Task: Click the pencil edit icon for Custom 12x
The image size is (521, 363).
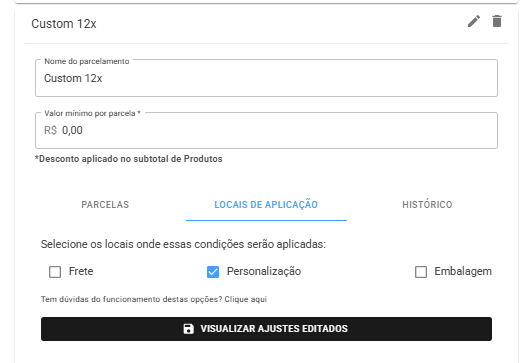Action: click(x=474, y=21)
